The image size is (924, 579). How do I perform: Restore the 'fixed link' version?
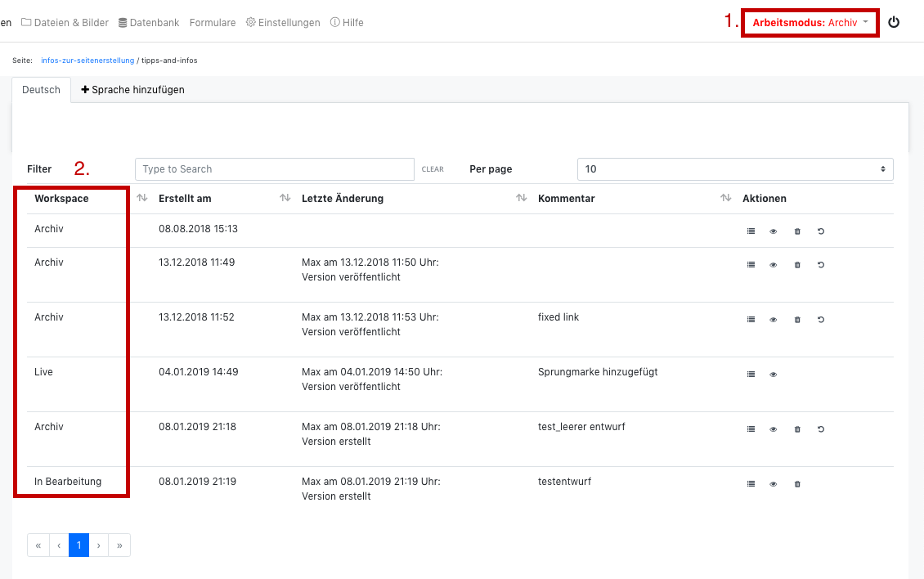821,320
